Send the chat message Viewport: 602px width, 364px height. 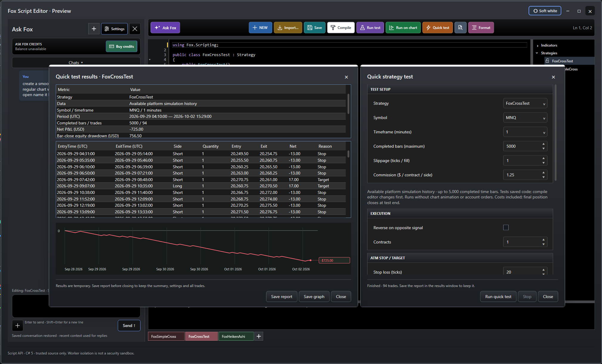tap(129, 326)
